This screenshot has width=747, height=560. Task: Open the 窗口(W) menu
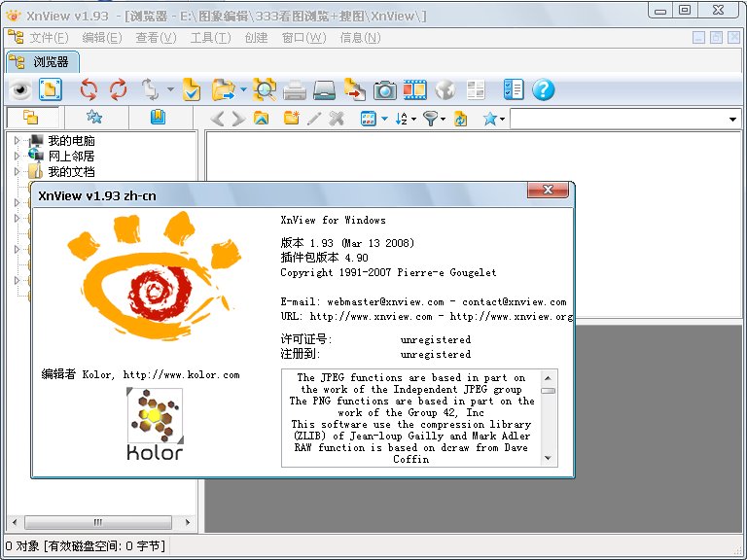[x=303, y=38]
